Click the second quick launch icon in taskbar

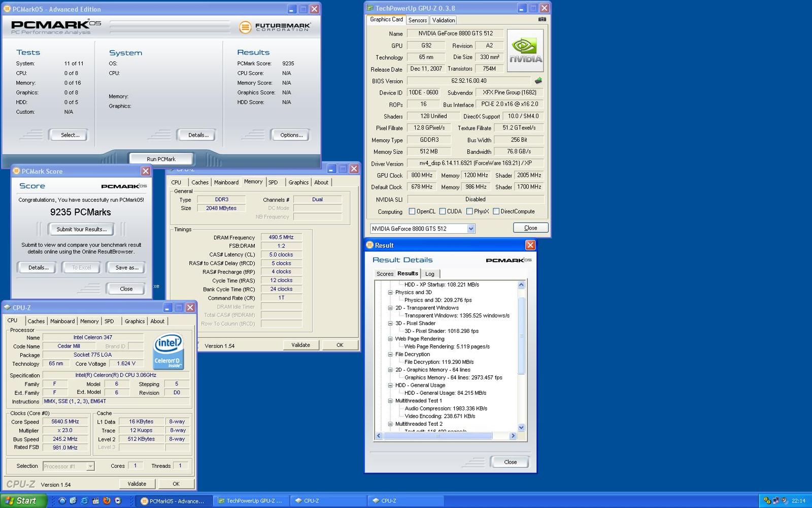pyautogui.click(x=73, y=501)
